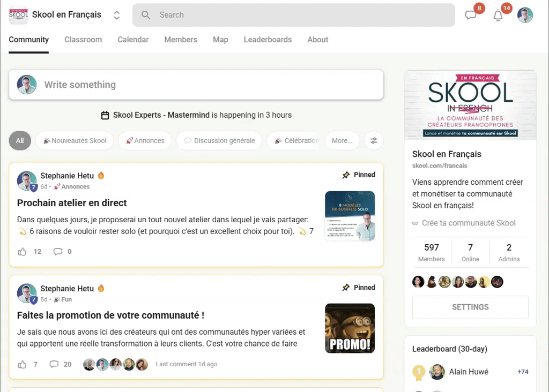The image size is (549, 392).
Task: Filter by Annonces category
Action: click(145, 141)
